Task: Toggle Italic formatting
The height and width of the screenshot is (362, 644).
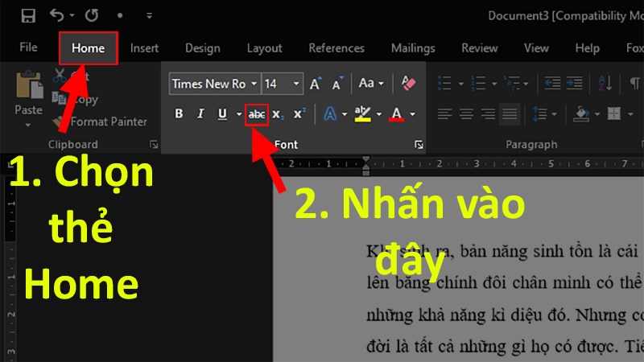Action: 200,113
